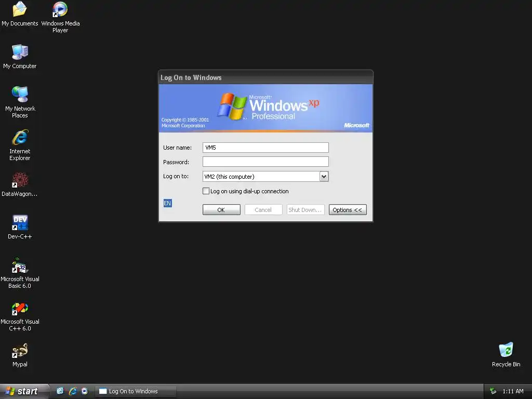Expand the Log on to dropdown

coord(324,177)
